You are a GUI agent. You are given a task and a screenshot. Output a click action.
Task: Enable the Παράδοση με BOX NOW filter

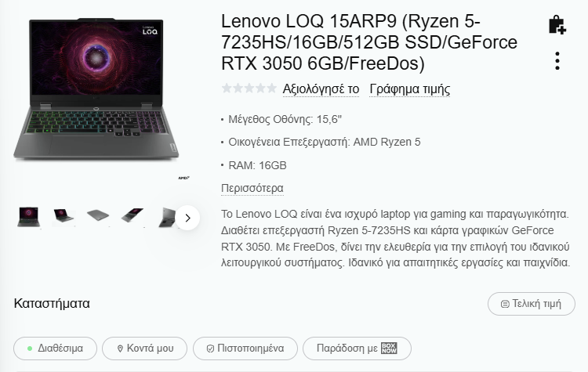(x=357, y=349)
